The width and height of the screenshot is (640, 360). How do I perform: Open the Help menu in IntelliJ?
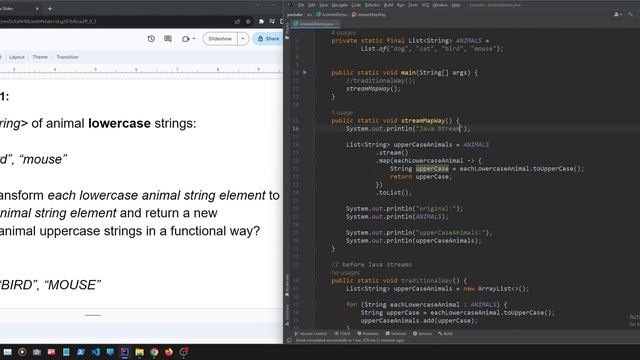coord(456,5)
